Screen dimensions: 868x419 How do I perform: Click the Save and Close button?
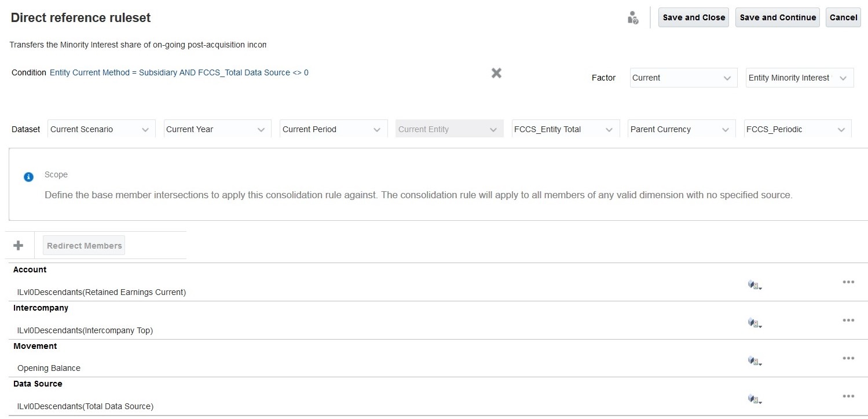(694, 17)
